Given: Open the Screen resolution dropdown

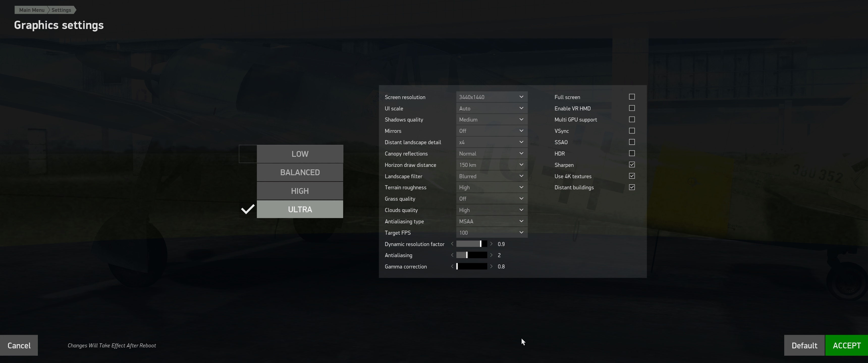Looking at the screenshot, I should click(492, 97).
